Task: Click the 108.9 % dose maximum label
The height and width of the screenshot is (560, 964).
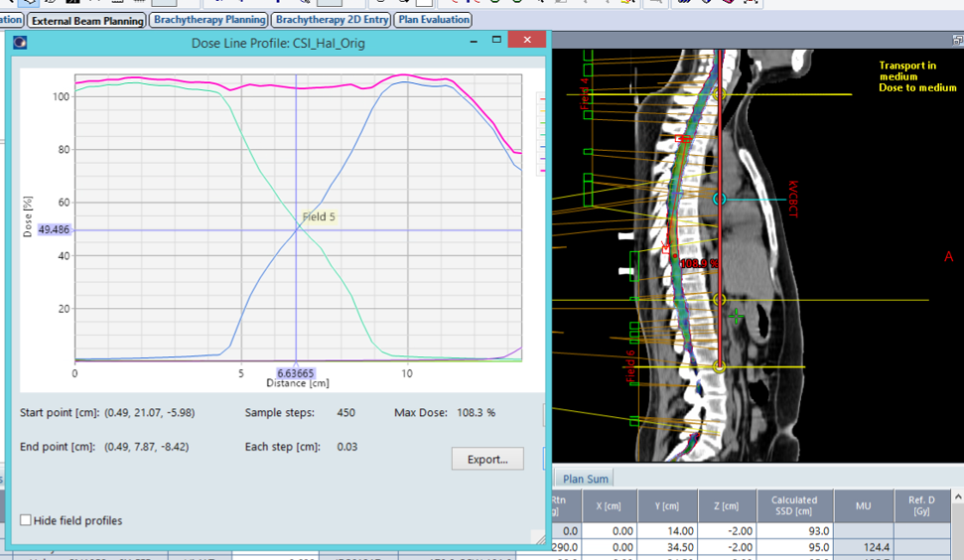Action: pyautogui.click(x=699, y=263)
